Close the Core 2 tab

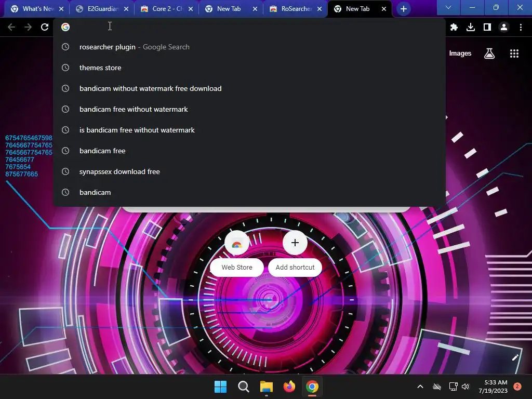coord(191,9)
